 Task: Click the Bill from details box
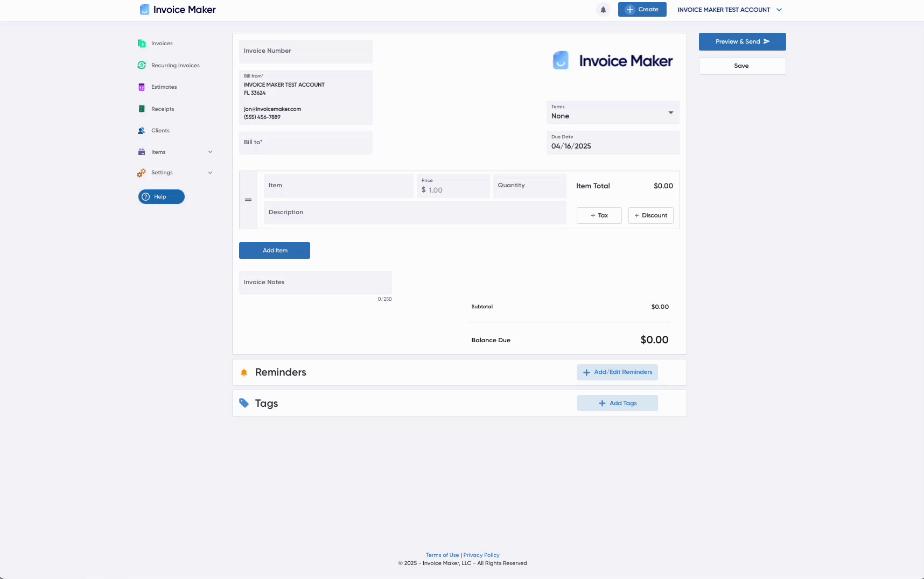tap(306, 97)
